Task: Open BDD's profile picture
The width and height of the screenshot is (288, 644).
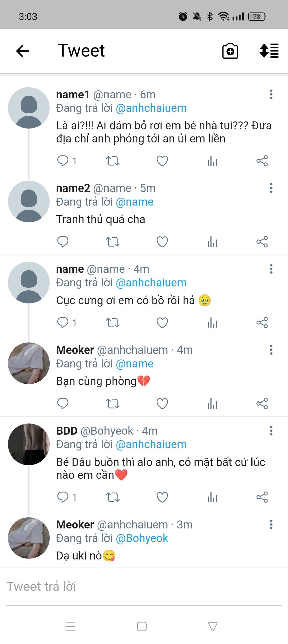Action: click(29, 444)
